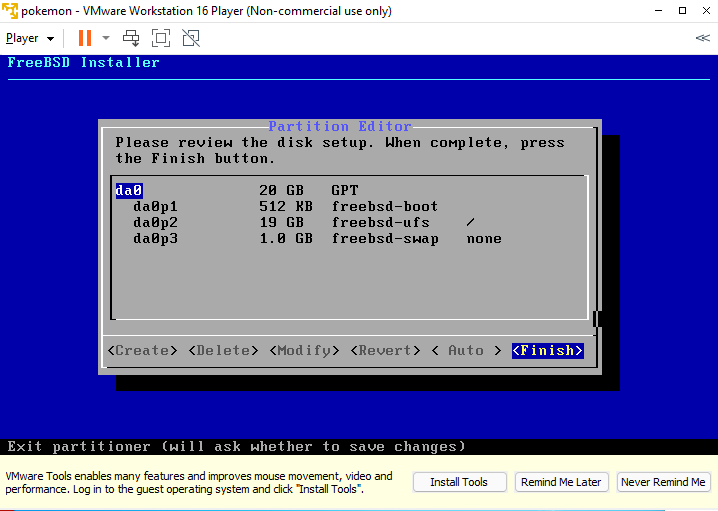Screen dimensions: 718x511
Task: Click the Exit partitioner status text
Action: coord(236,446)
